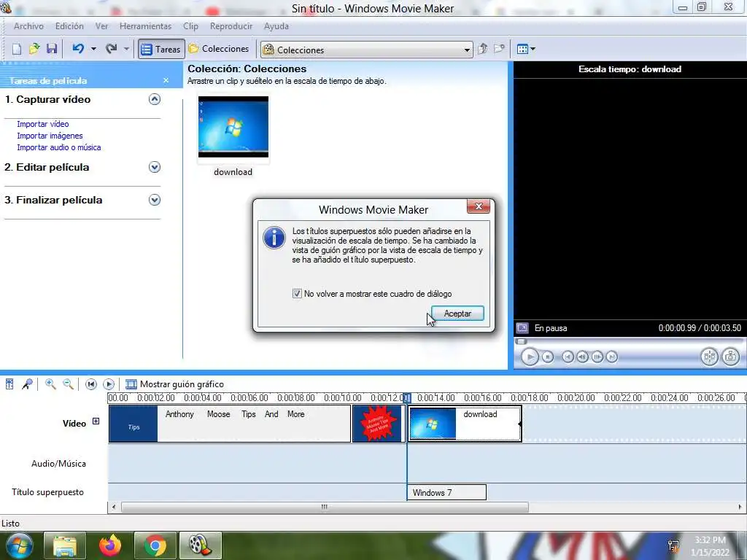This screenshot has height=560, width=747.
Task: Open the Archivo menu
Action: [x=28, y=26]
